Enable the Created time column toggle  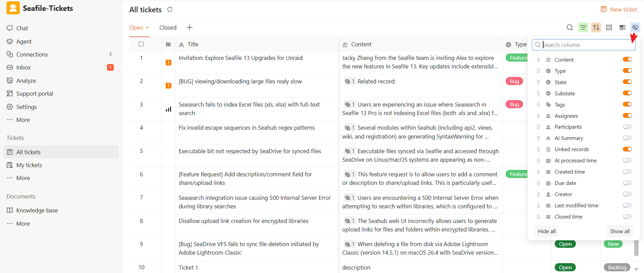coord(627,172)
